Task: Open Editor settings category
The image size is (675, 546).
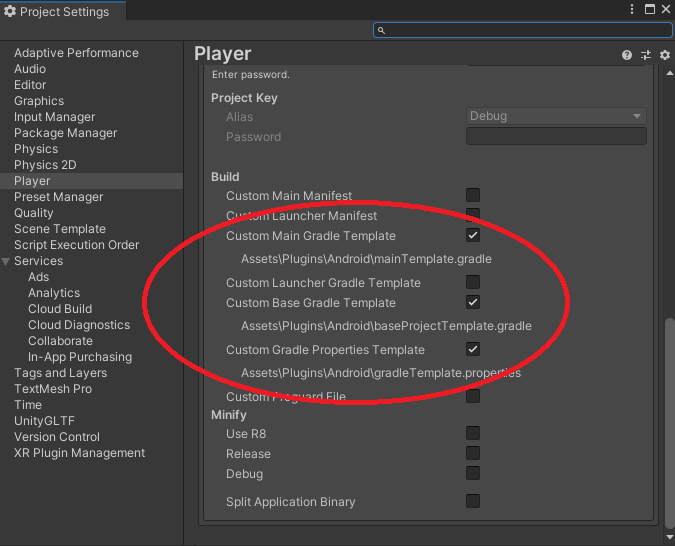Action: (30, 85)
